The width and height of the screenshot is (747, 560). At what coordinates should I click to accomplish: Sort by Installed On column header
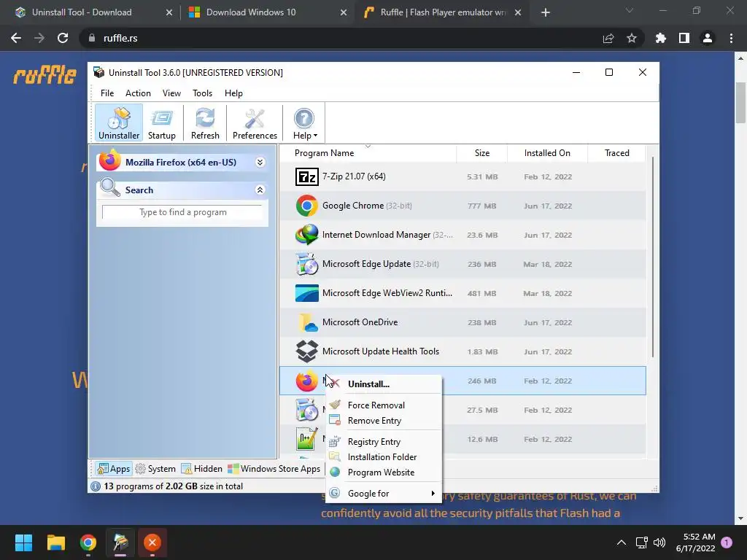tap(547, 153)
